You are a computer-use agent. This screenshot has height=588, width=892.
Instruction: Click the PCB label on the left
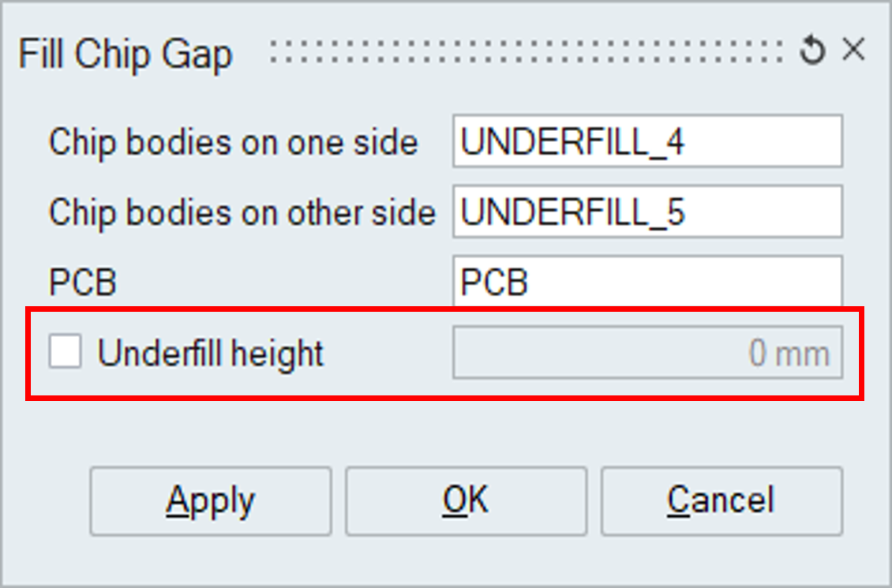(x=83, y=283)
